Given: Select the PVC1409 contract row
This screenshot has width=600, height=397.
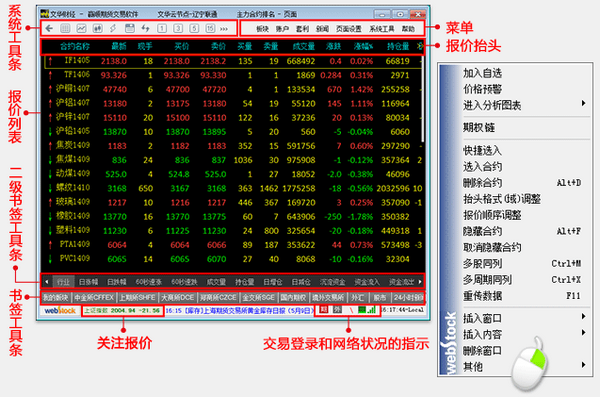Looking at the screenshot, I should point(233,259).
